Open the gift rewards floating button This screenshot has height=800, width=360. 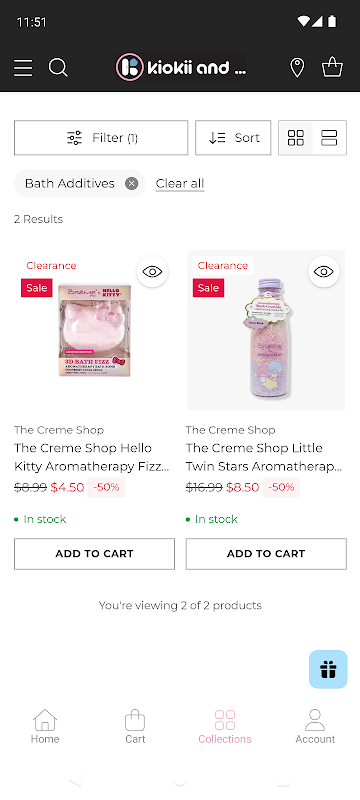click(328, 669)
